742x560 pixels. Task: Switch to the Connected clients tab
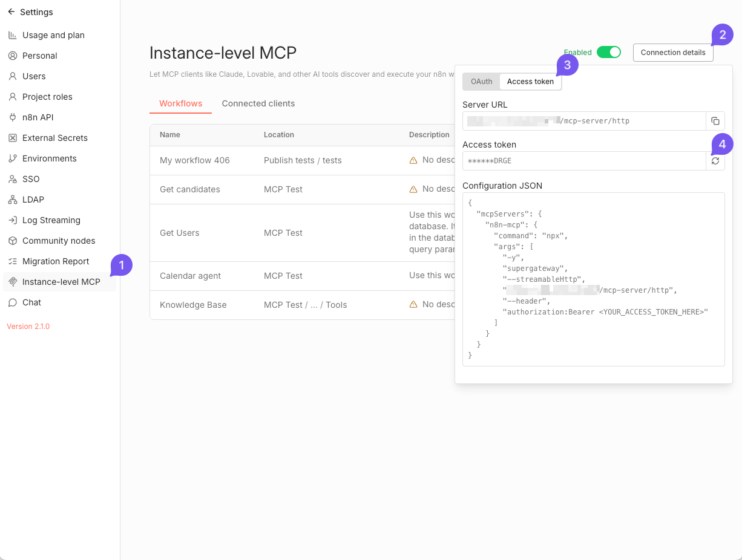point(258,103)
